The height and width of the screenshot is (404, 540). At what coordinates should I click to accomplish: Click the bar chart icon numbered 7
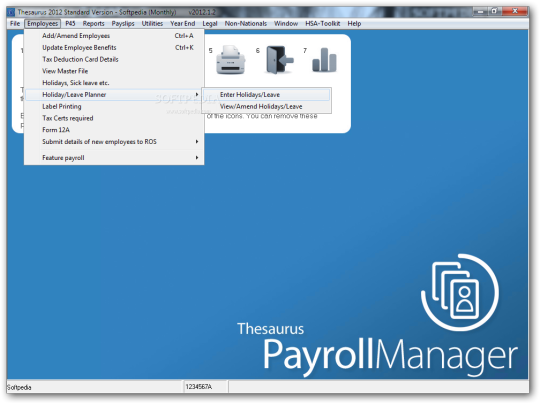[x=324, y=60]
